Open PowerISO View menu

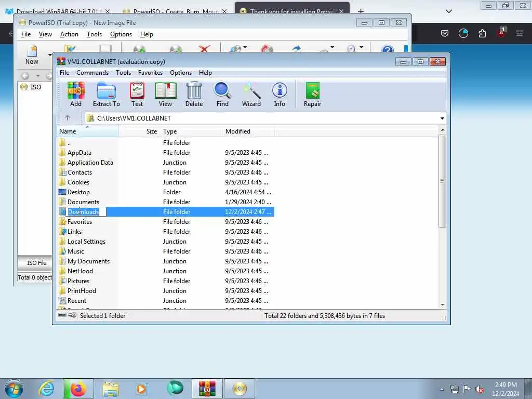(45, 34)
